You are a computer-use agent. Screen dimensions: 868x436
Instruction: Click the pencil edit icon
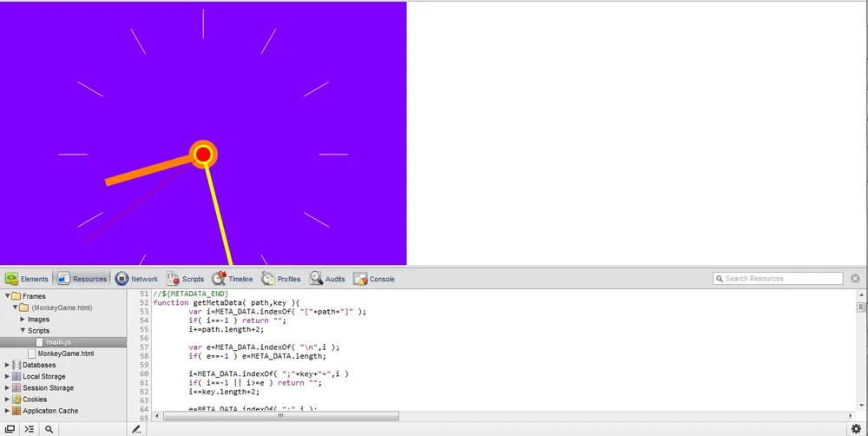point(136,429)
